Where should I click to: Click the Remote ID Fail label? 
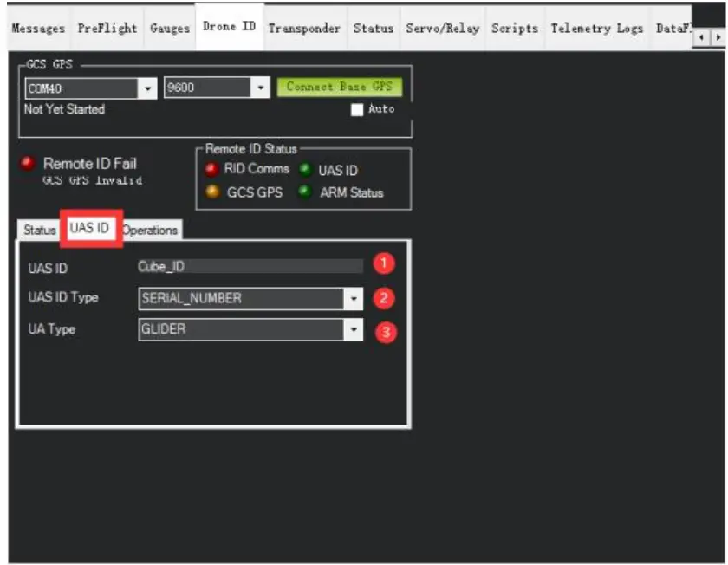[x=90, y=164]
